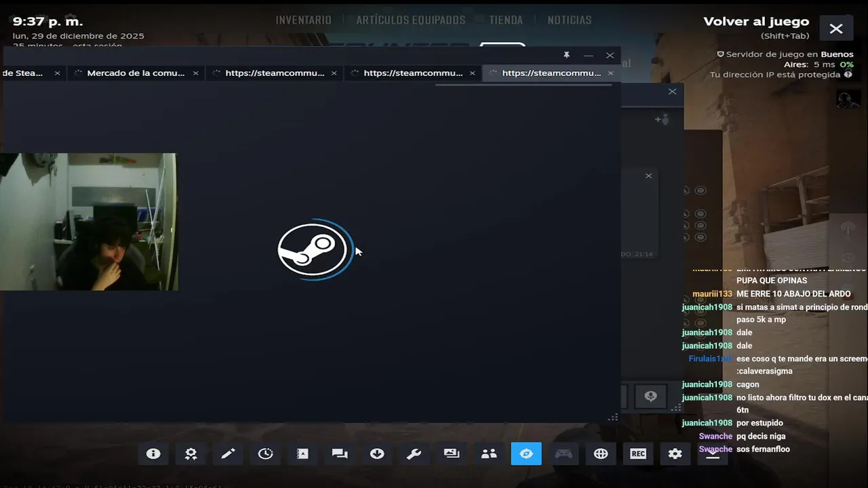Viewport: 868px width, 488px height.
Task: Click the chat window resize grip
Action: [x=676, y=407]
